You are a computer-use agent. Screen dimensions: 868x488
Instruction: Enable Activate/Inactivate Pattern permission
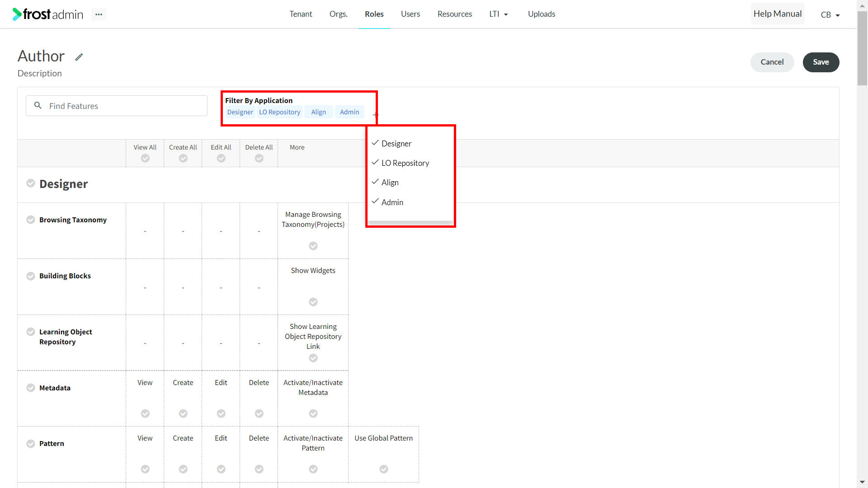click(313, 469)
